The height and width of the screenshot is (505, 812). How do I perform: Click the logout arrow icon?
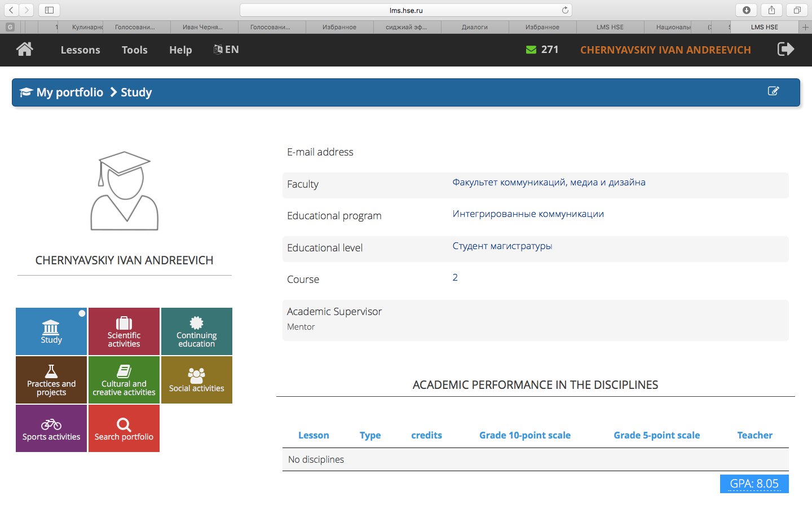(785, 50)
